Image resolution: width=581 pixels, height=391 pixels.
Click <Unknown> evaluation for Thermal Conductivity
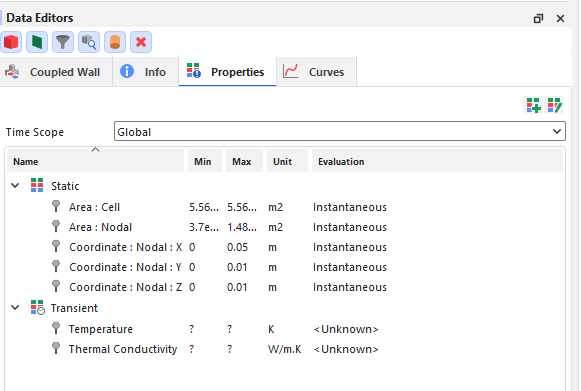point(346,349)
